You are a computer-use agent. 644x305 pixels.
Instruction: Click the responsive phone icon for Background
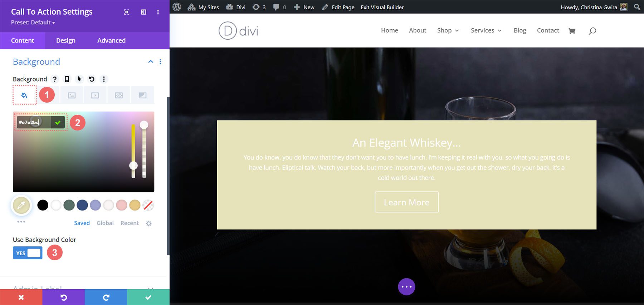pos(67,79)
